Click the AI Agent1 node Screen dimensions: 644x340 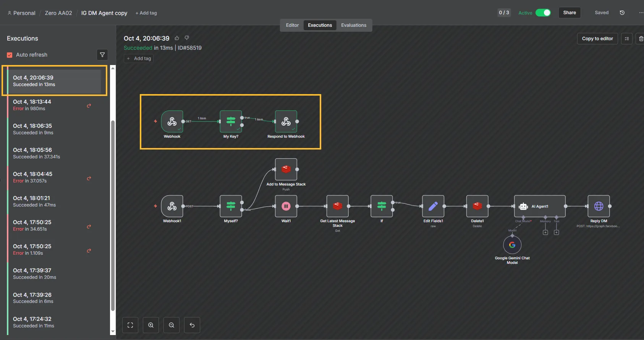[539, 206]
